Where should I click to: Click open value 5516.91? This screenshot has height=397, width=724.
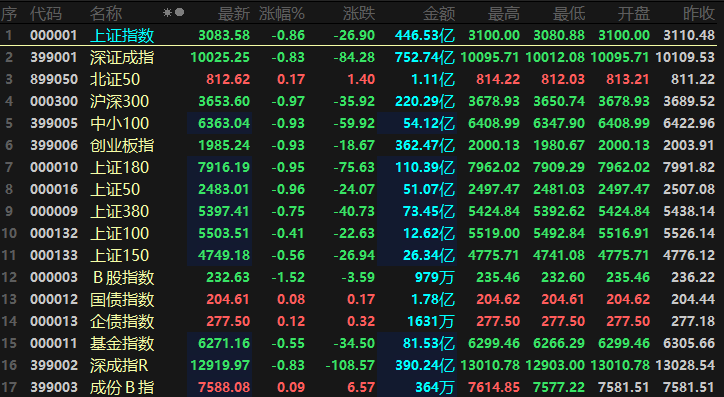(624, 233)
